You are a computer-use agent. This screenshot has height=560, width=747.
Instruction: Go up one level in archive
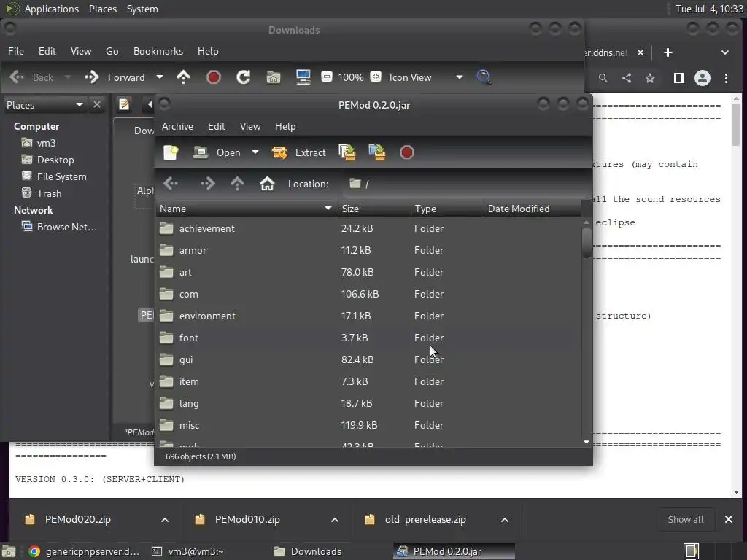coord(237,184)
